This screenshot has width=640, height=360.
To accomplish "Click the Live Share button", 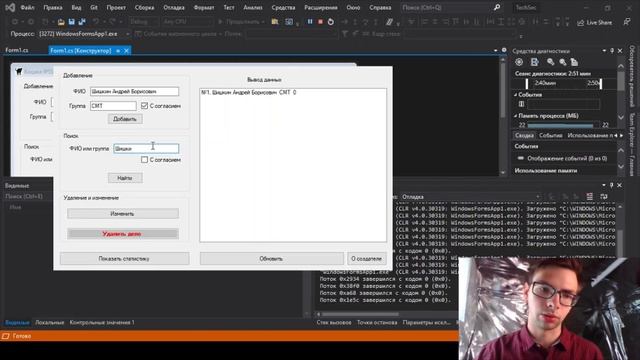I will 594,22.
